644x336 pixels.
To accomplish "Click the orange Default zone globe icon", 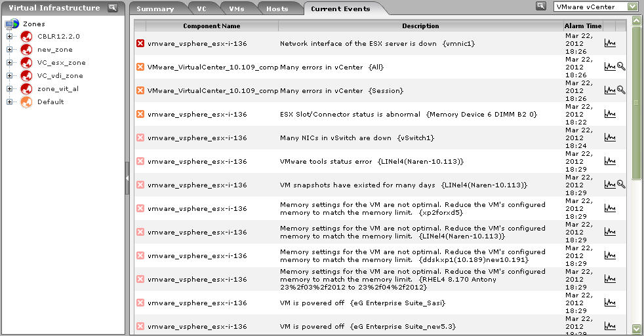I will [26, 102].
